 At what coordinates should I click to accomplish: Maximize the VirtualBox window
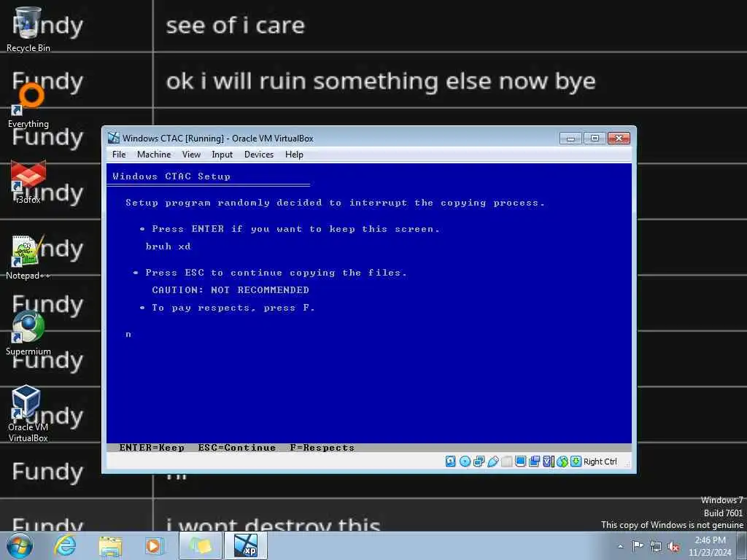click(x=595, y=138)
